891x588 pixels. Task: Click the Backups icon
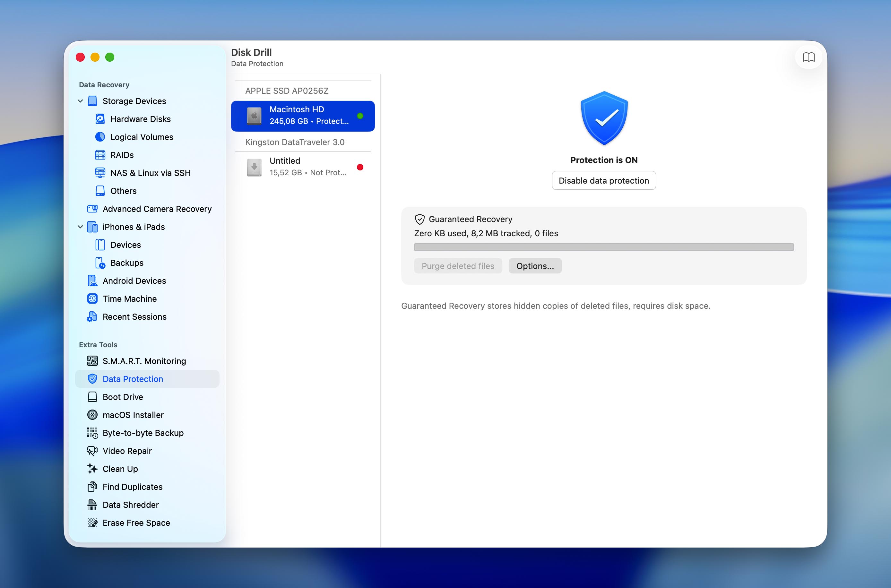100,263
